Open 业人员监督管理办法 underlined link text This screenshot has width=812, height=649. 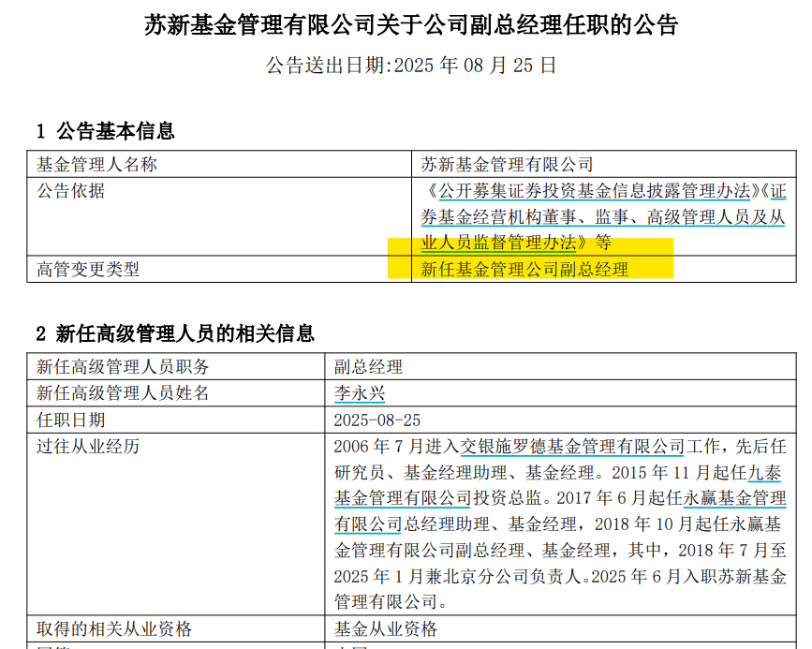[498, 243]
